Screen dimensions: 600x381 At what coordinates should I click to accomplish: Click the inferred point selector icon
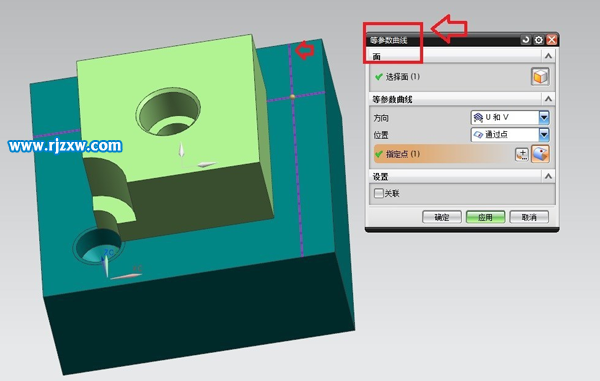click(x=540, y=154)
